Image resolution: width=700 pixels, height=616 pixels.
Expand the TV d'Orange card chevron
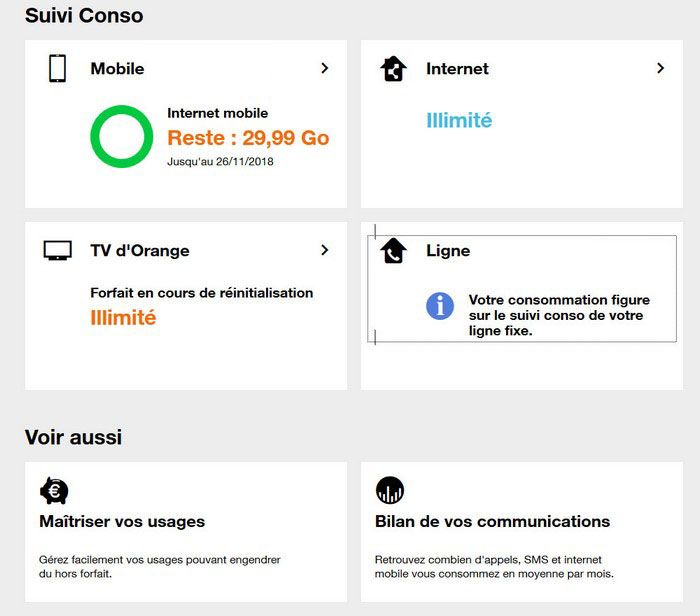coord(324,250)
